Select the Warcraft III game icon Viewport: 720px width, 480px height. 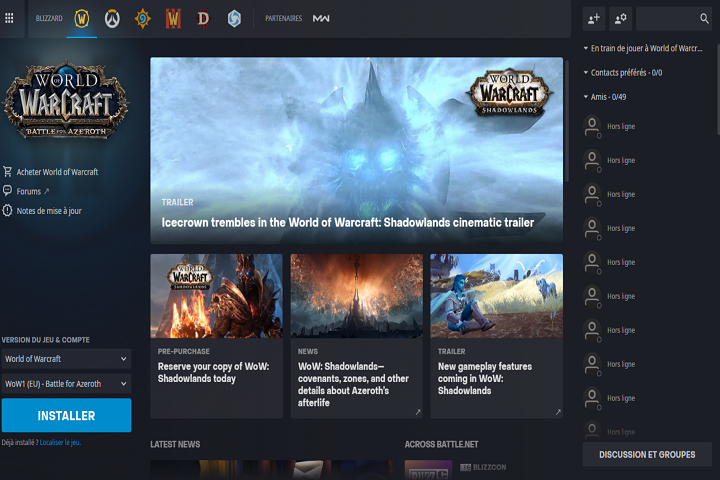173,19
